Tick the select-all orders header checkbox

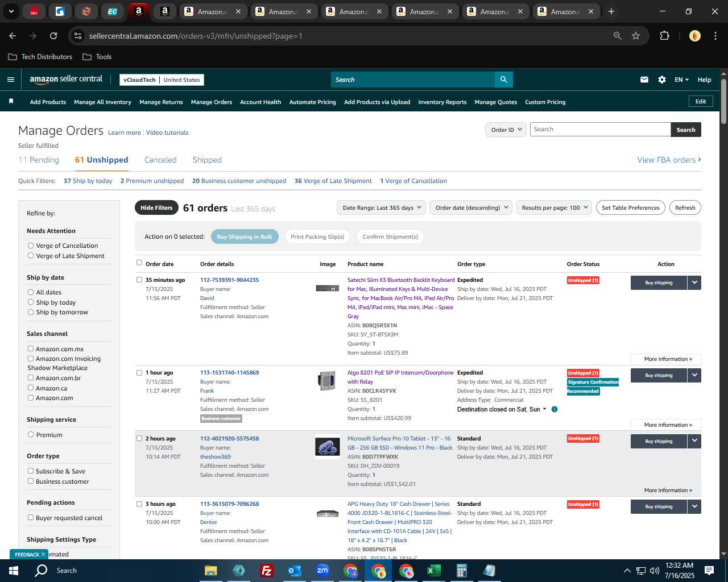139,263
